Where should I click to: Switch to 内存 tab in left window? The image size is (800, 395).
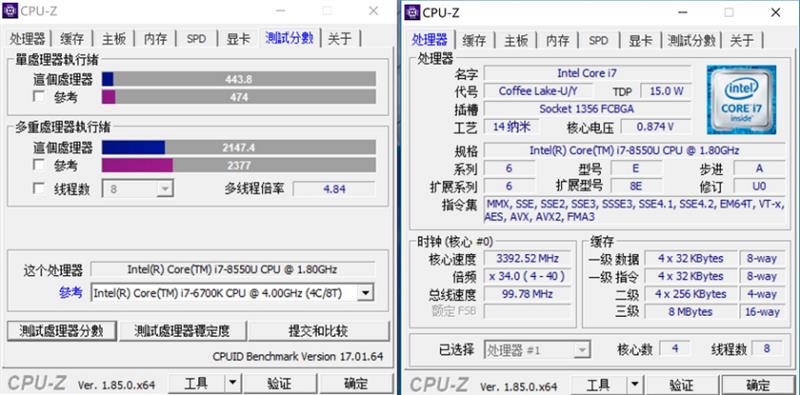pyautogui.click(x=156, y=39)
